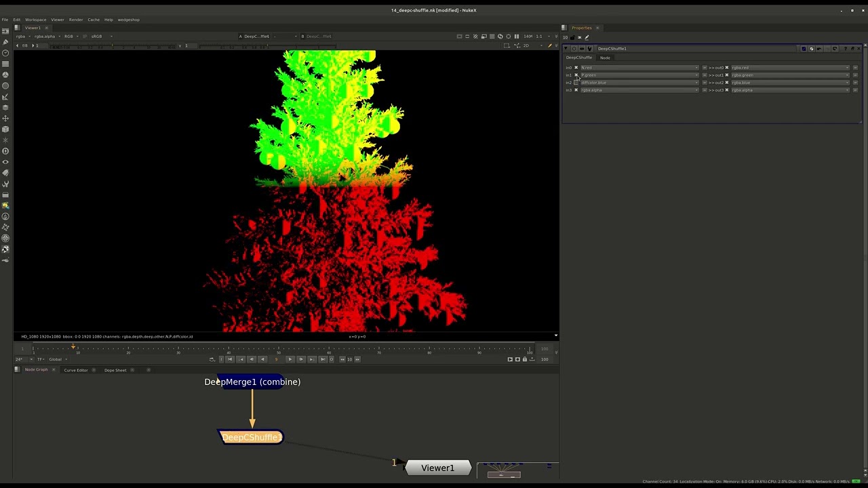The height and width of the screenshot is (488, 868).
Task: Click the Transform nodes toolbar icon
Action: coord(5,118)
